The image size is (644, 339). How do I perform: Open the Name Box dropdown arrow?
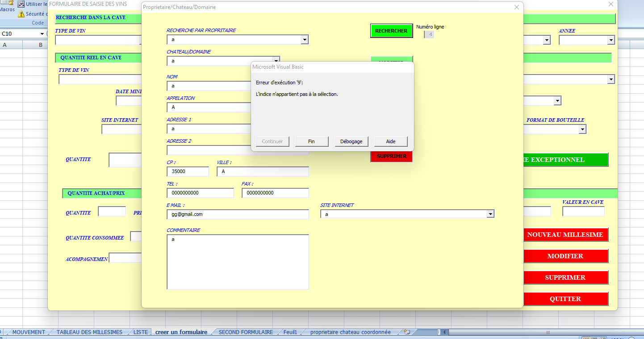point(42,34)
